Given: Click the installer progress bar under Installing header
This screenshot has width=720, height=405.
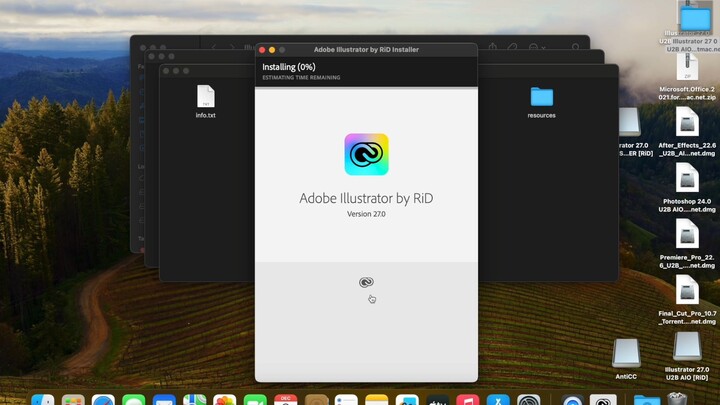Looking at the screenshot, I should [366, 87].
